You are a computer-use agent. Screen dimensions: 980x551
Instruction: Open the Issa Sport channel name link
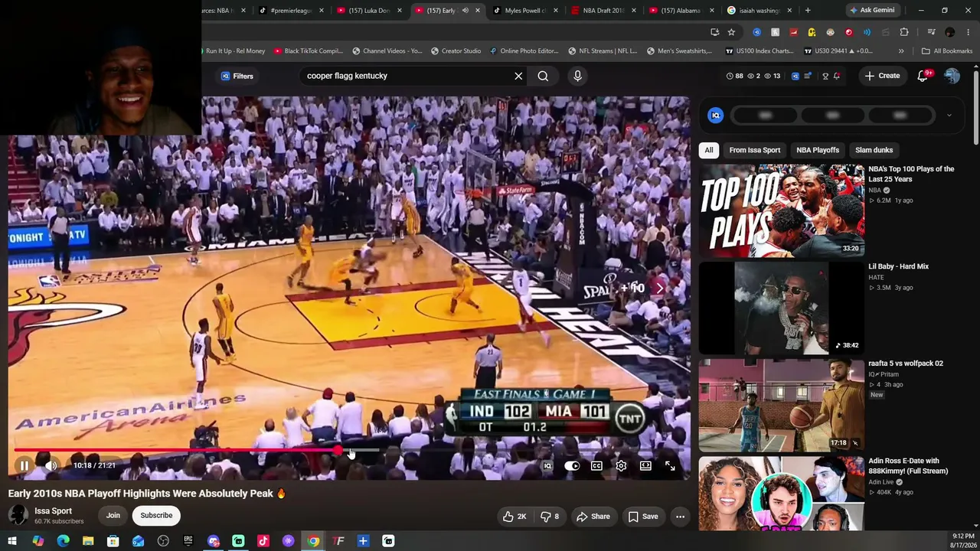[53, 510]
